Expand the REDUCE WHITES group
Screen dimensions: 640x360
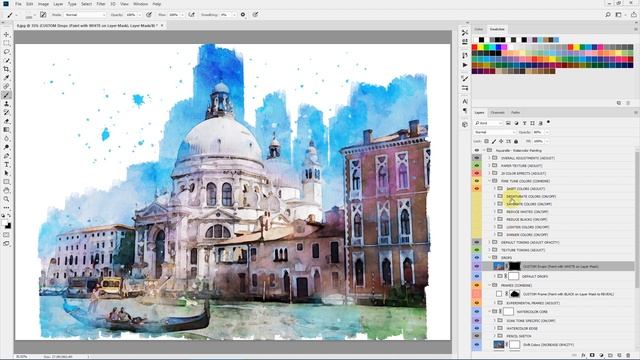pos(494,212)
